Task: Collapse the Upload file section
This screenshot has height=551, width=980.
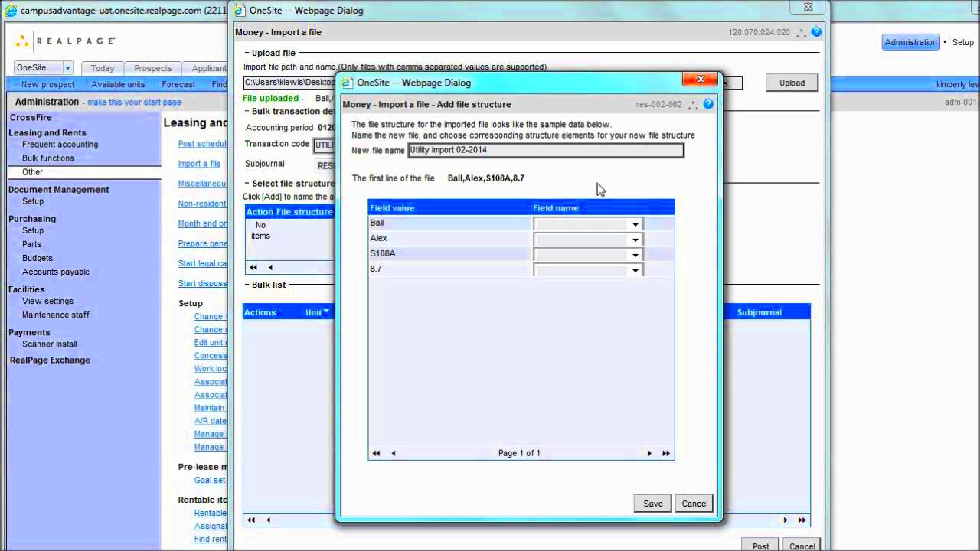Action: 246,53
